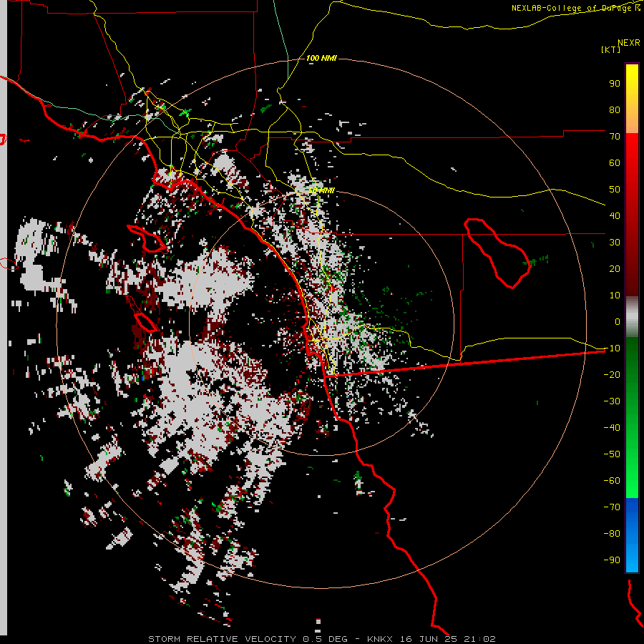Pick the bright green segment near -60 kt
644x644 pixels.
632,481
